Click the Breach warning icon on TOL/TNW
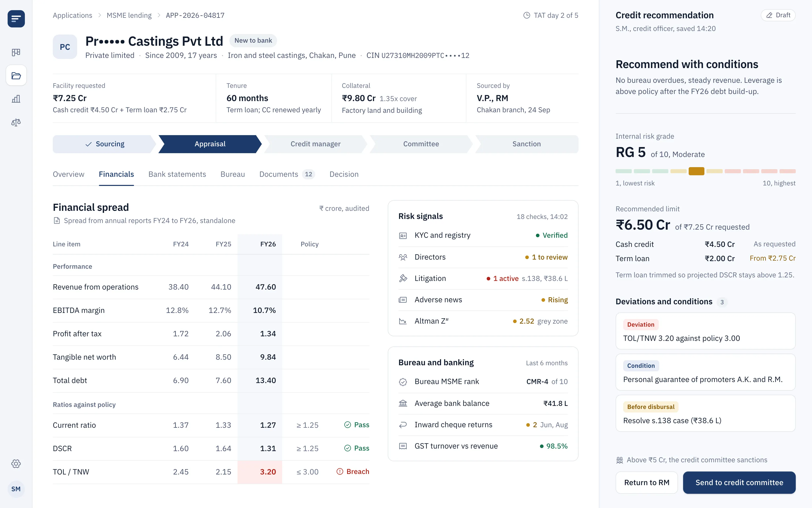This screenshot has width=812, height=508. (x=340, y=472)
